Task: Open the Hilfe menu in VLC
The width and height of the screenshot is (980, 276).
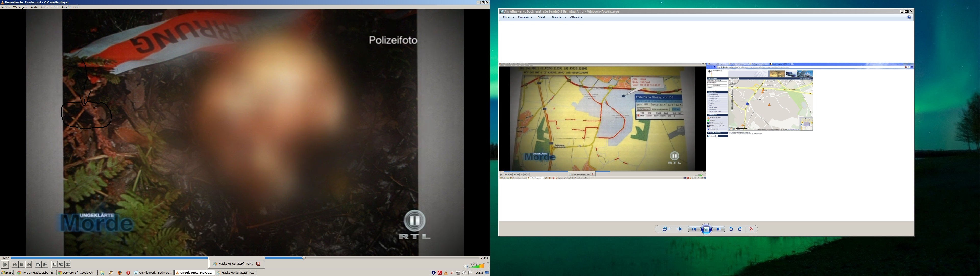Action: click(76, 7)
